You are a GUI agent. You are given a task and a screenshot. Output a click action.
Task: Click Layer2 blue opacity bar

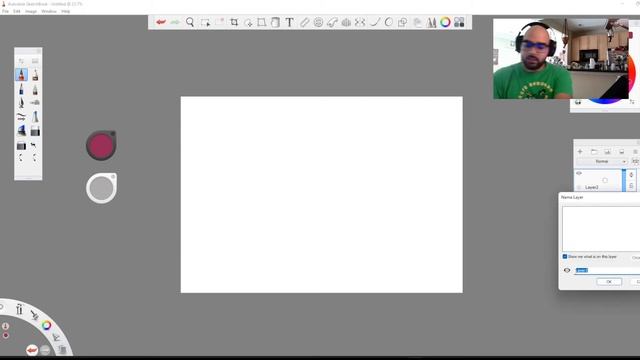tap(624, 180)
